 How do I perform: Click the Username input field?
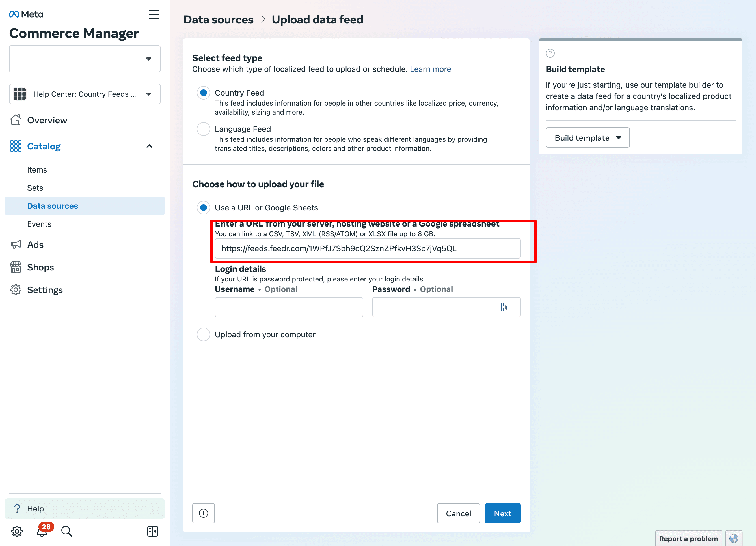coord(289,307)
